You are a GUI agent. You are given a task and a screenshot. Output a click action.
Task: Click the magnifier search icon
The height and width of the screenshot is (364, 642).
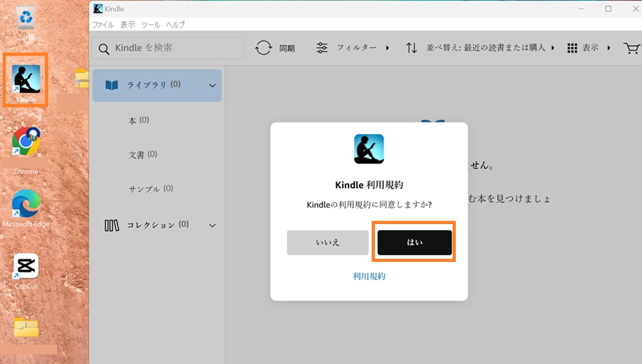click(103, 49)
